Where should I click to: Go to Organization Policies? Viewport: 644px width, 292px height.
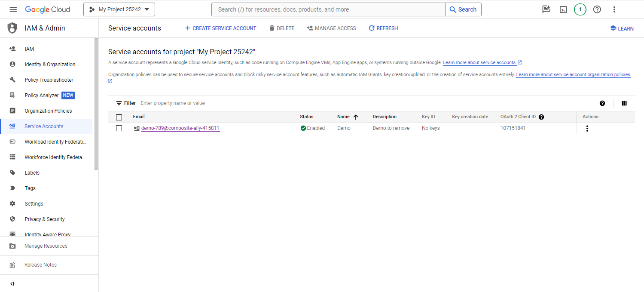click(48, 111)
